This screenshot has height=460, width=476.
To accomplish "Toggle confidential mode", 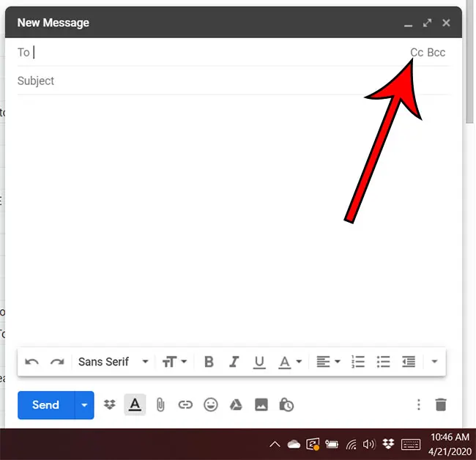I will point(287,404).
